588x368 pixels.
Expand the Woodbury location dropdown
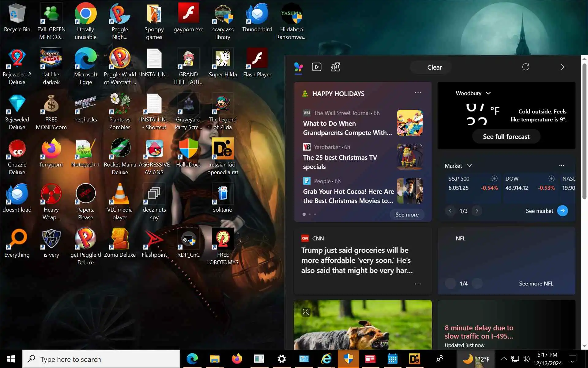[488, 93]
